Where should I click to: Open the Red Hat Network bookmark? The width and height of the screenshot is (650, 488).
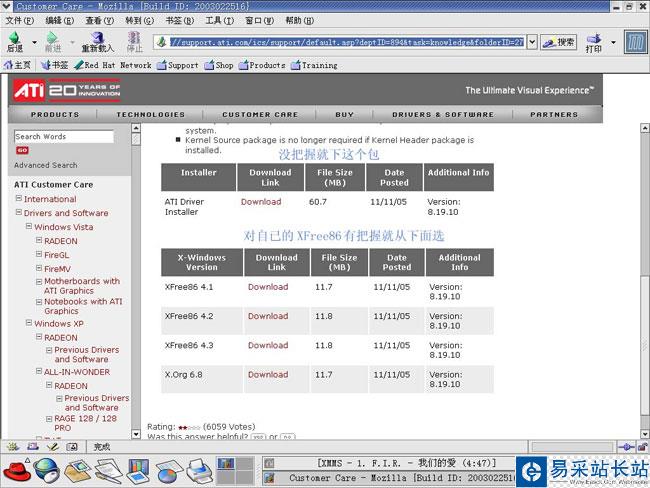click(x=112, y=65)
